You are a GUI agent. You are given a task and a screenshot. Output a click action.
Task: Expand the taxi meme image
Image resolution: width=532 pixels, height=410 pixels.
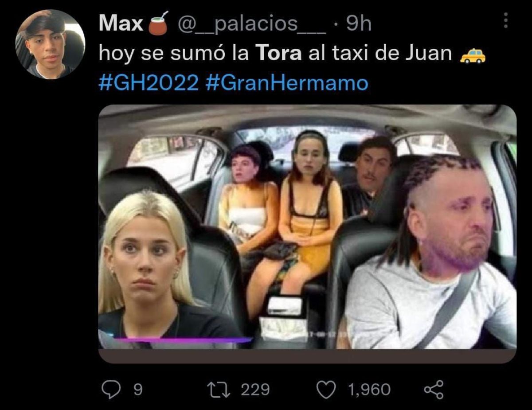pos(307,234)
